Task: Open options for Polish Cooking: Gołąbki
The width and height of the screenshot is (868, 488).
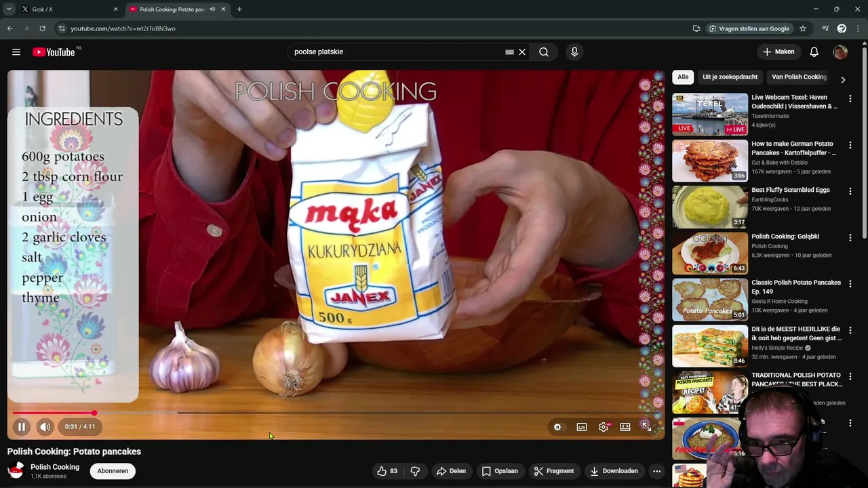Action: 850,238
